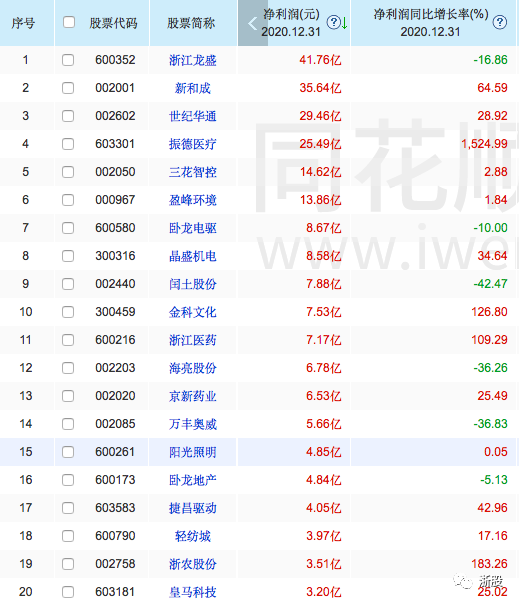Screen dimensions: 519x604
Task: Open 浙江龙盛 stock link
Action: 193,60
